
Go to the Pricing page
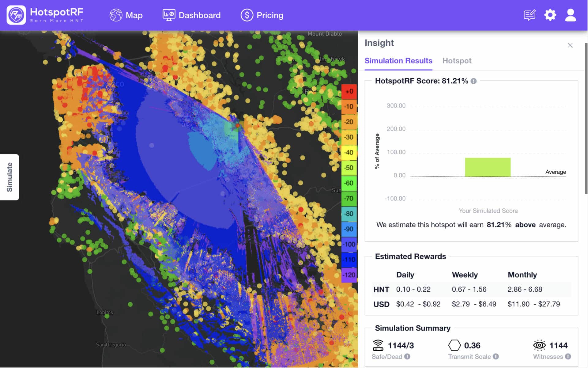pyautogui.click(x=262, y=15)
